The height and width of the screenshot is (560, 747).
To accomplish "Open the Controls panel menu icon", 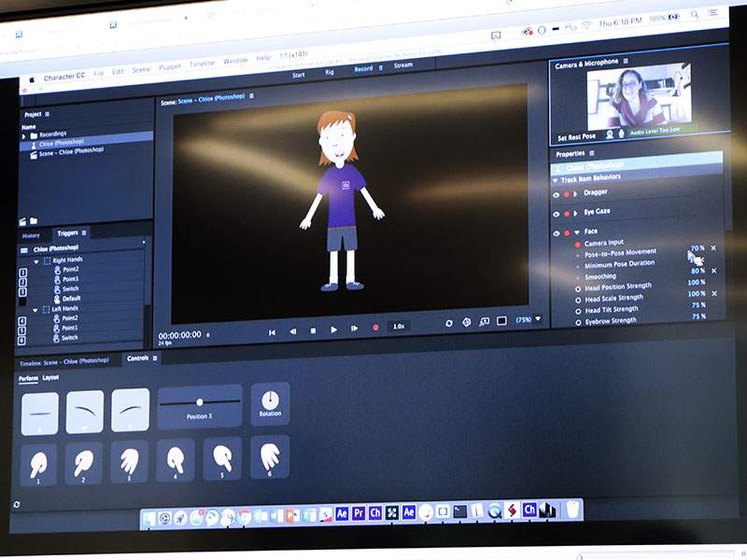I will click(155, 358).
